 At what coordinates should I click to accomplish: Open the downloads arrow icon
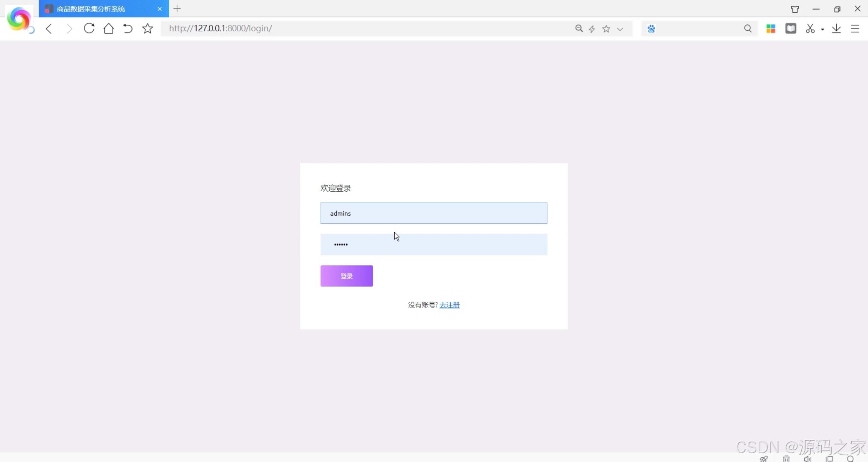tap(836, 28)
